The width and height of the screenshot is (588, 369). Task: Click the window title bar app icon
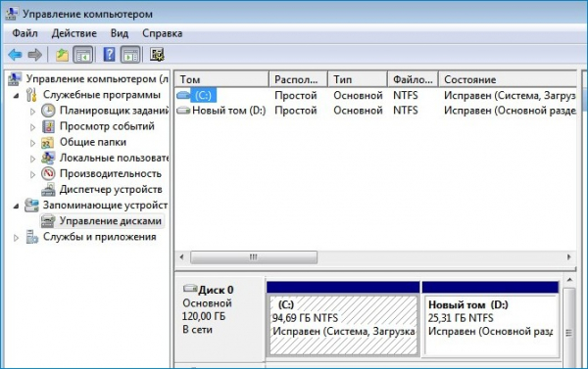(x=11, y=14)
